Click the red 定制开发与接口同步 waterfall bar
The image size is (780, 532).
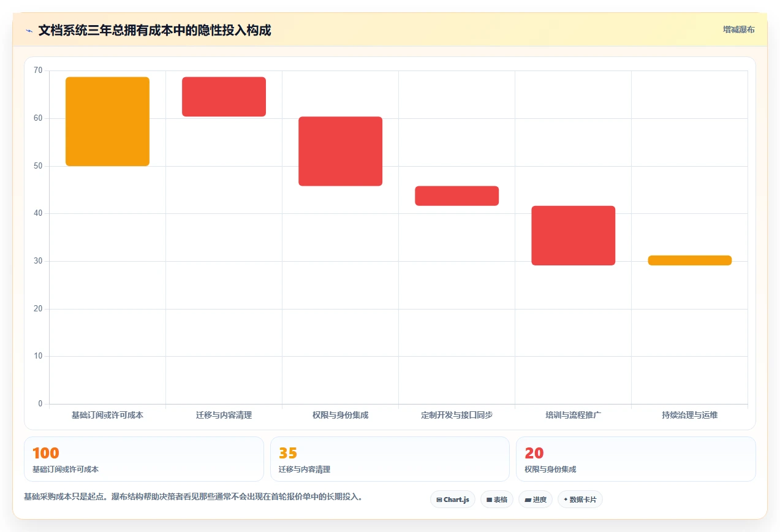pos(456,196)
